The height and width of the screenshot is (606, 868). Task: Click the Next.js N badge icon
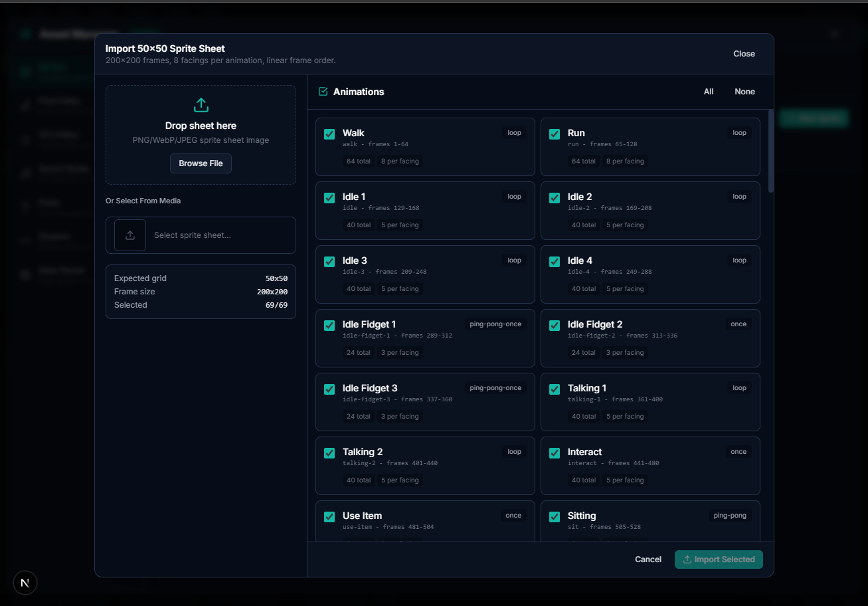pos(25,583)
